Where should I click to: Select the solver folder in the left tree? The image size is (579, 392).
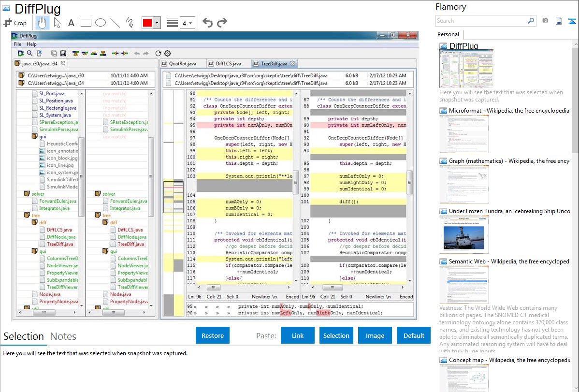coord(38,194)
